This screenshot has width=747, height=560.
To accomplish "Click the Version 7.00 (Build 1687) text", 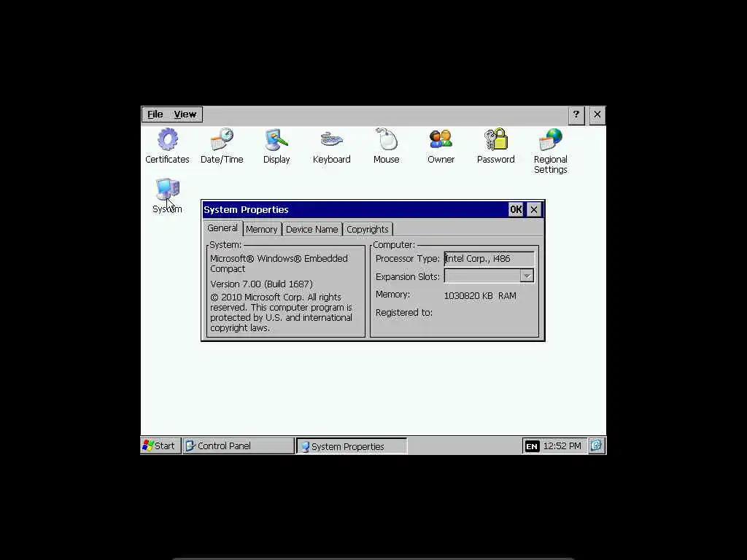I will click(x=262, y=284).
